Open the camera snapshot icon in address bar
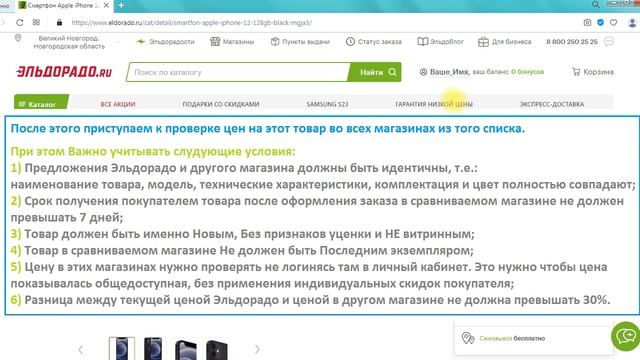Image resolution: width=640 pixels, height=360 pixels. point(587,22)
